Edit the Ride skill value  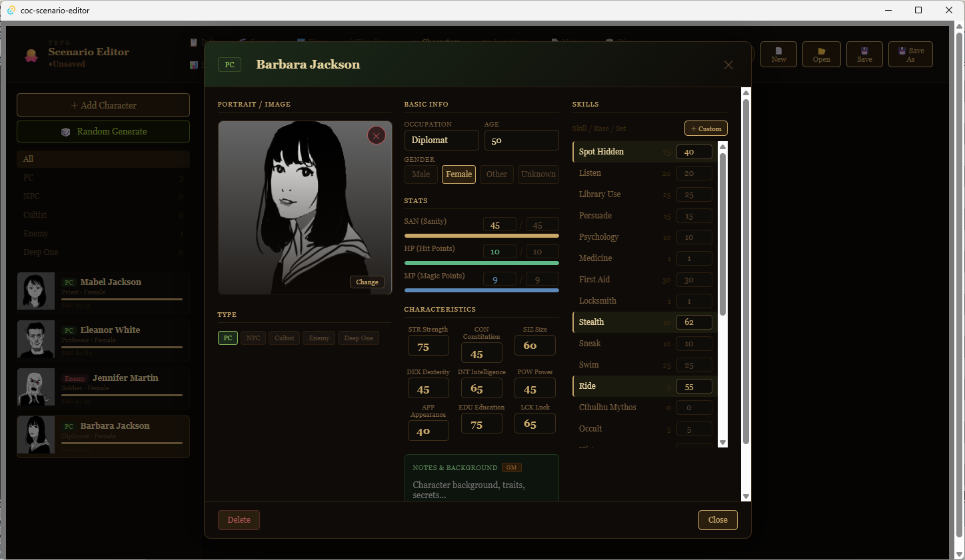point(694,386)
